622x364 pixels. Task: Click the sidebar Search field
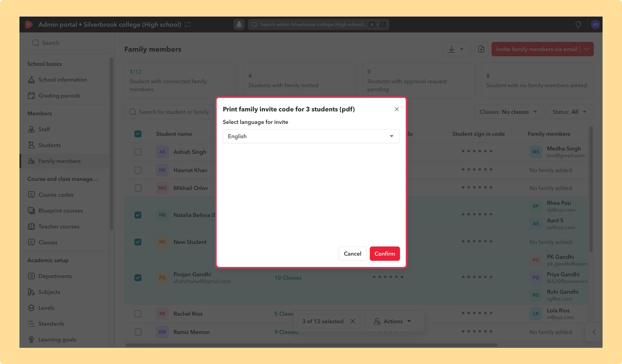pos(67,43)
